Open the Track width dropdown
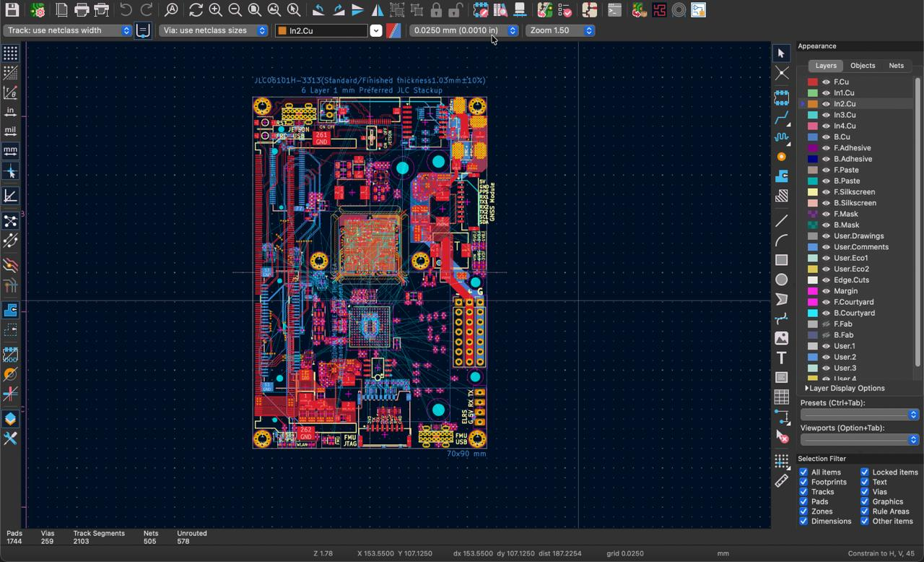This screenshot has height=562, width=924. 68,30
